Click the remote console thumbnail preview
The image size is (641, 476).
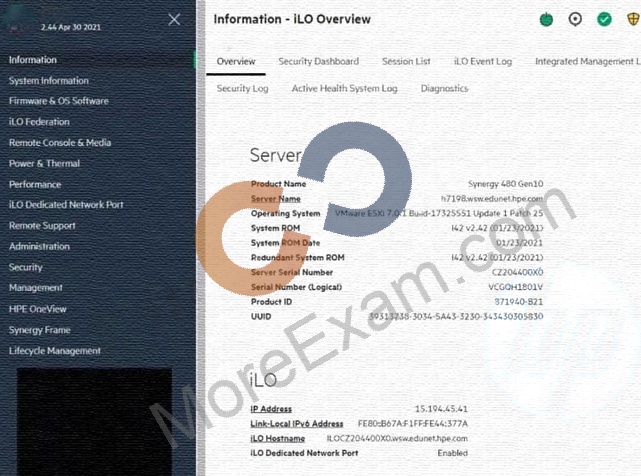[x=94, y=422]
